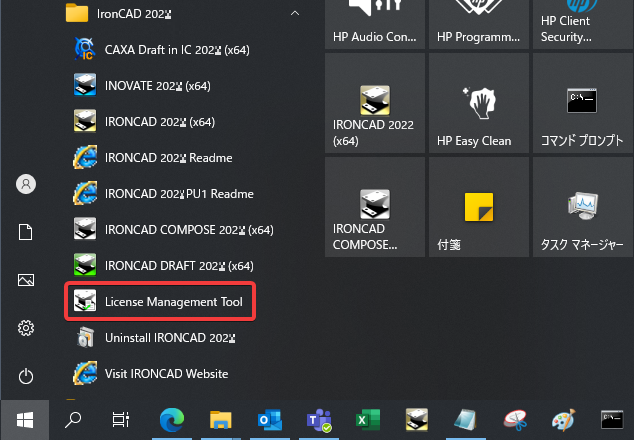Open the Notepad icon on taskbar
The width and height of the screenshot is (634, 440).
[x=466, y=420]
